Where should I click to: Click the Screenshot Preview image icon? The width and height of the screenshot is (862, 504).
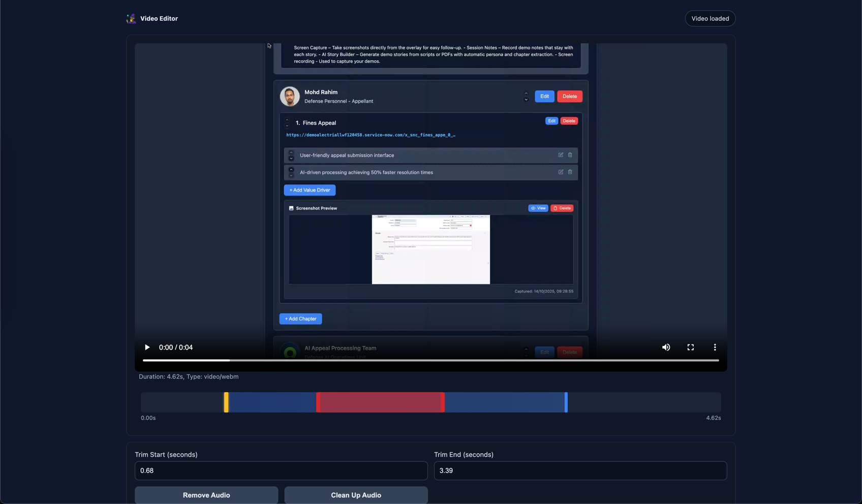coord(291,208)
